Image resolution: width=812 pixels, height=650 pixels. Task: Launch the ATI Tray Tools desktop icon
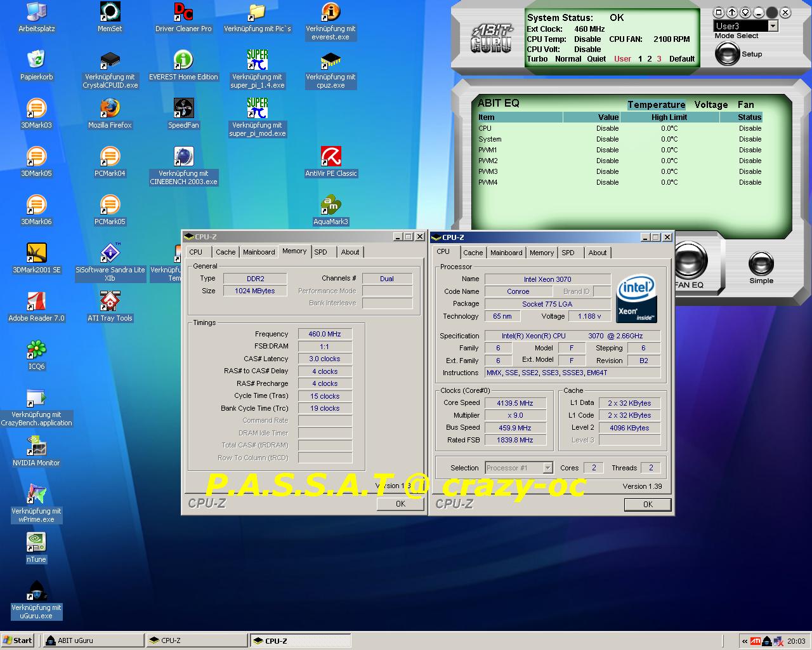(110, 307)
